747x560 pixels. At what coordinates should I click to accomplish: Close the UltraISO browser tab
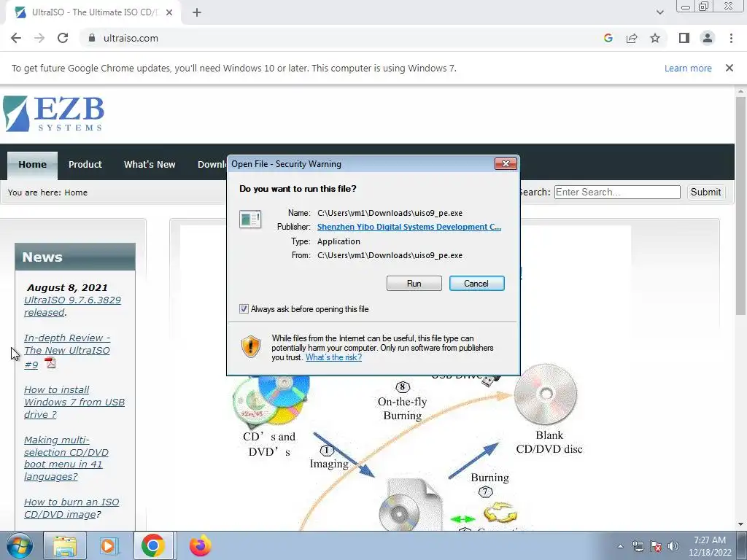click(169, 13)
